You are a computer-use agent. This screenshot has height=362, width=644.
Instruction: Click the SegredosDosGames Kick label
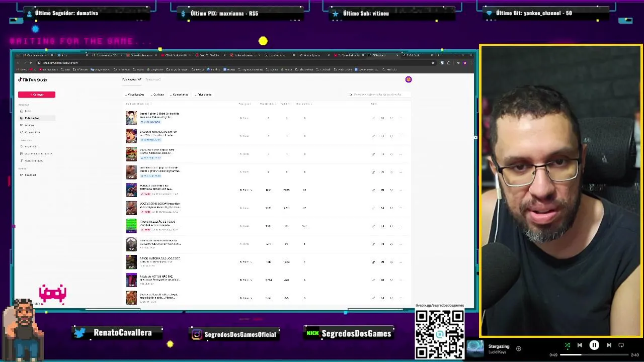click(349, 333)
